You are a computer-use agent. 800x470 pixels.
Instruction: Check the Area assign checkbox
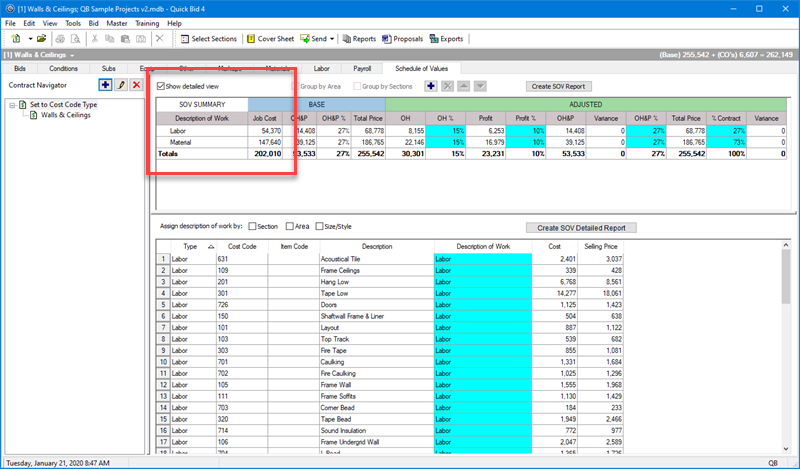pyautogui.click(x=290, y=226)
